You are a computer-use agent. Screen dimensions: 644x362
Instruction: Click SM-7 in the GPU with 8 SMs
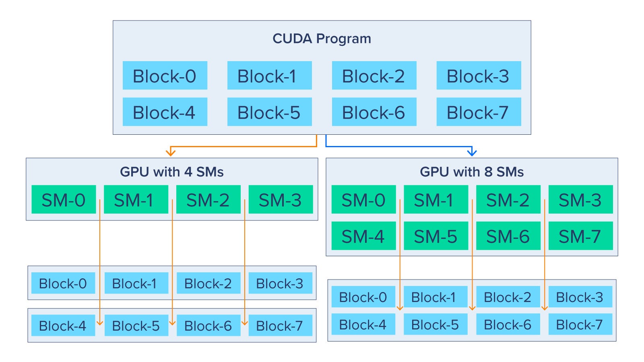(580, 236)
